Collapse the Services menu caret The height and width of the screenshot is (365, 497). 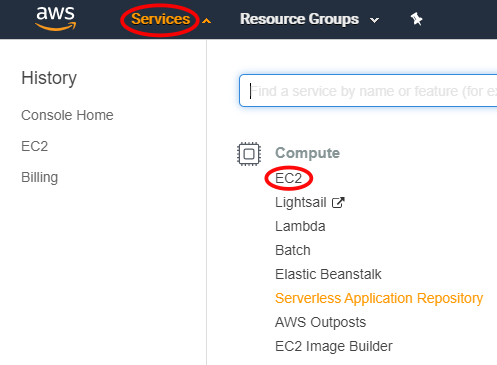[207, 21]
